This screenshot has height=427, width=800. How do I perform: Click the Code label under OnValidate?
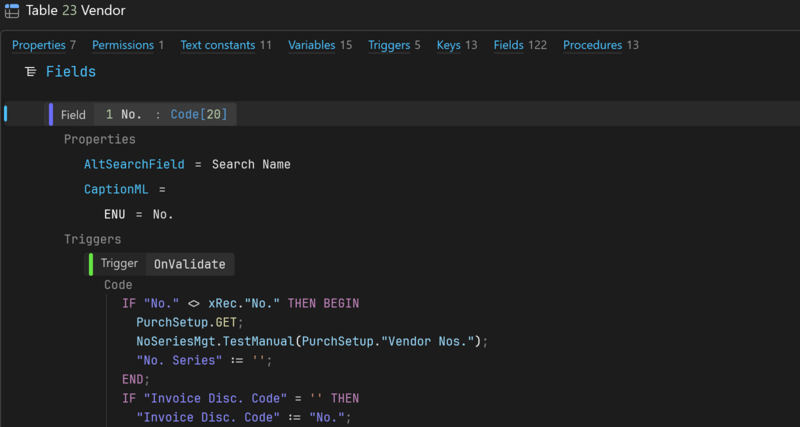click(118, 285)
